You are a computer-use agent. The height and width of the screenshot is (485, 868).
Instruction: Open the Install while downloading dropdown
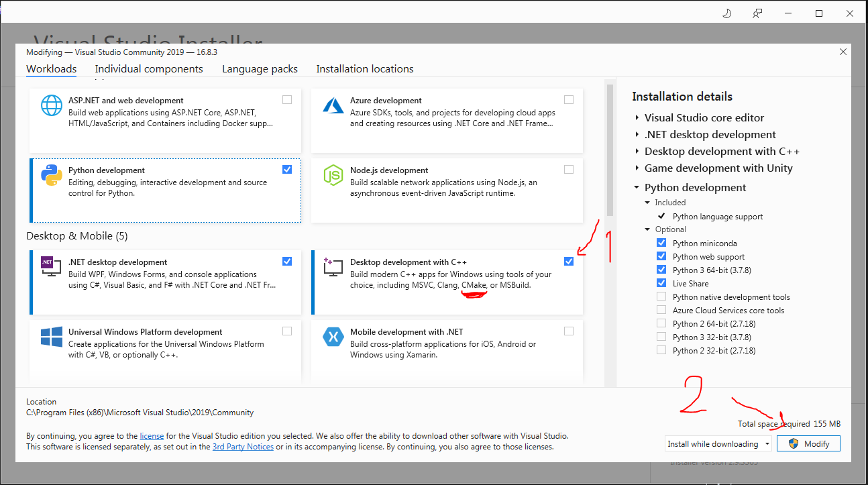click(x=718, y=443)
